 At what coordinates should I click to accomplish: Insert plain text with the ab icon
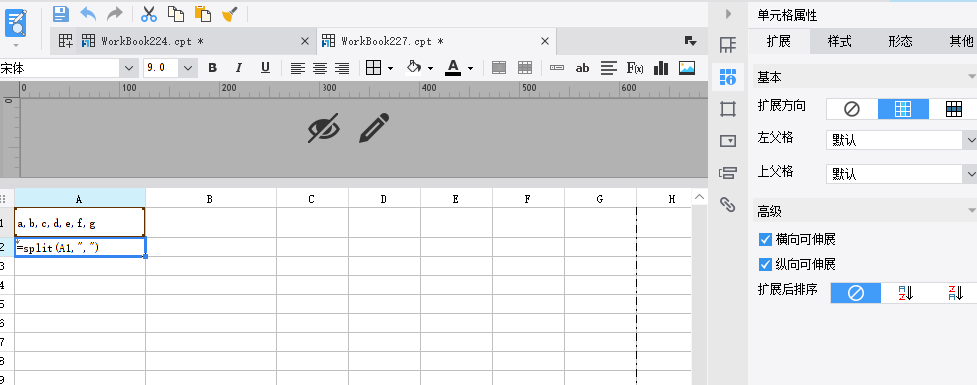point(583,68)
